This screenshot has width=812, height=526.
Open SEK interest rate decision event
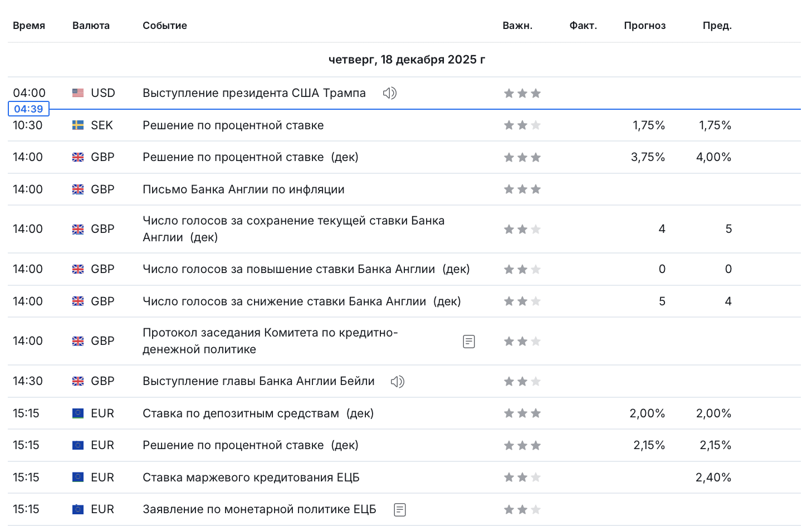233,125
